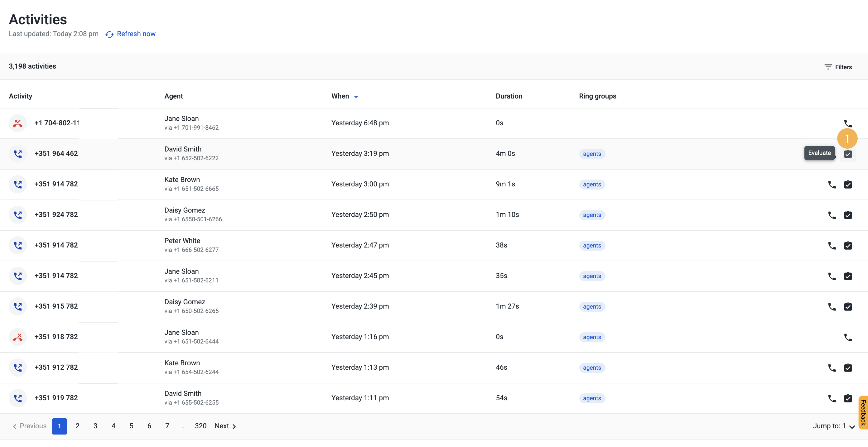868x447 pixels.
Task: Evaluate the Jane Sloan 2:45 pm call
Action: click(x=848, y=276)
